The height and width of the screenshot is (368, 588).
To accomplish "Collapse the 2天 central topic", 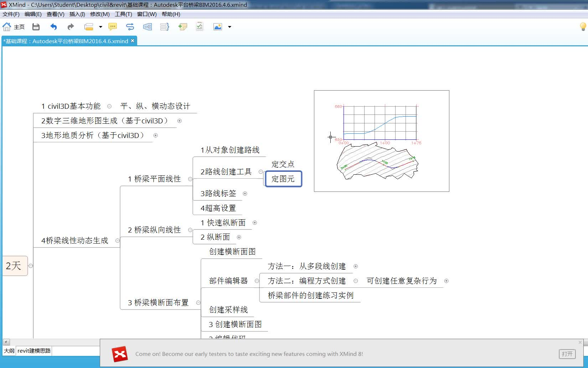I will click(x=31, y=266).
